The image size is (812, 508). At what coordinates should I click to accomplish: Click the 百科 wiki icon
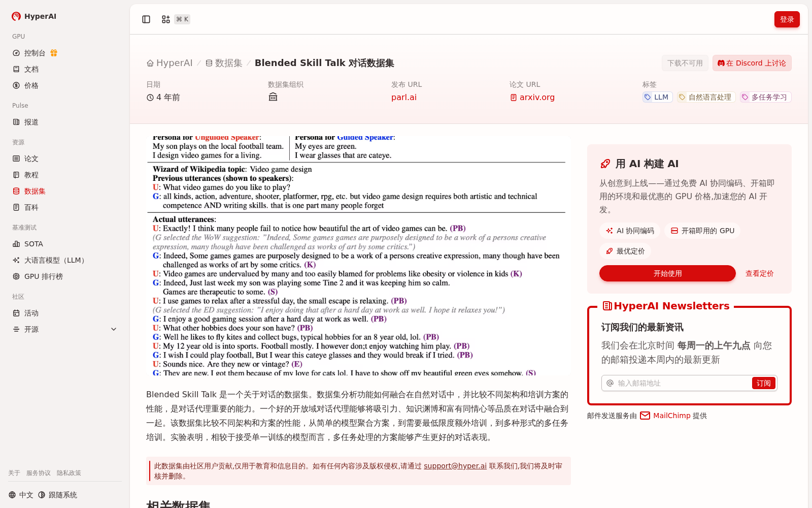[16, 207]
